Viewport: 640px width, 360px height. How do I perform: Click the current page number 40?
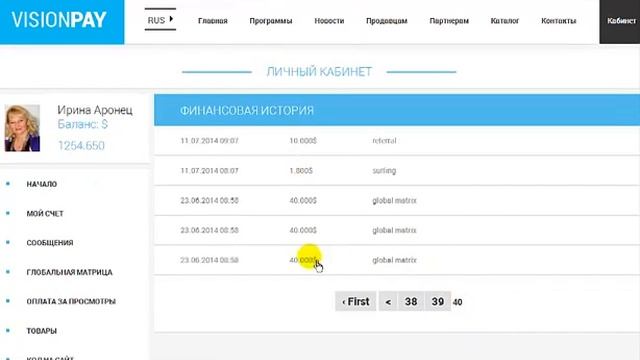[x=458, y=302]
